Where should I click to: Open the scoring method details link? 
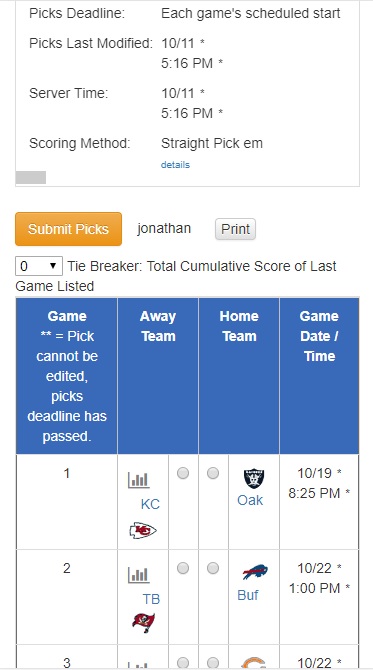175,165
